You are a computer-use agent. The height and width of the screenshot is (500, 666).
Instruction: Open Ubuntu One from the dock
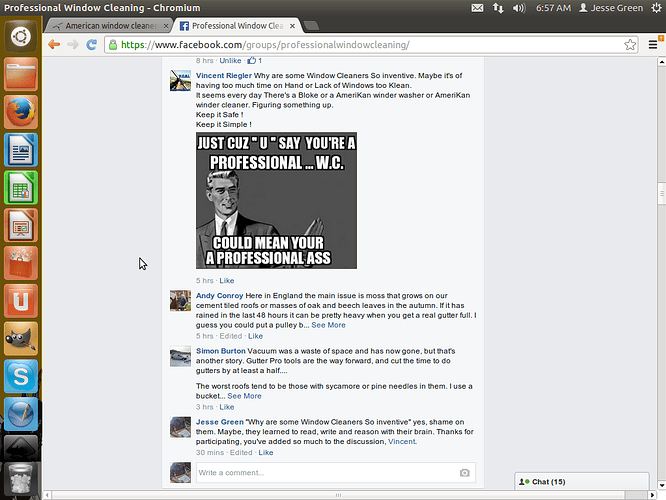point(21,301)
